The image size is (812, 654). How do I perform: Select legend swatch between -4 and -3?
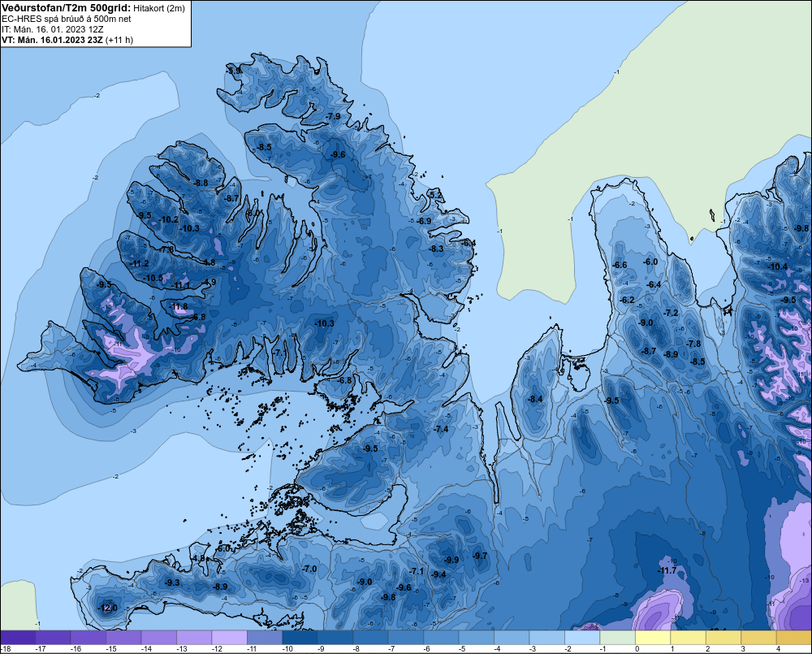click(512, 638)
